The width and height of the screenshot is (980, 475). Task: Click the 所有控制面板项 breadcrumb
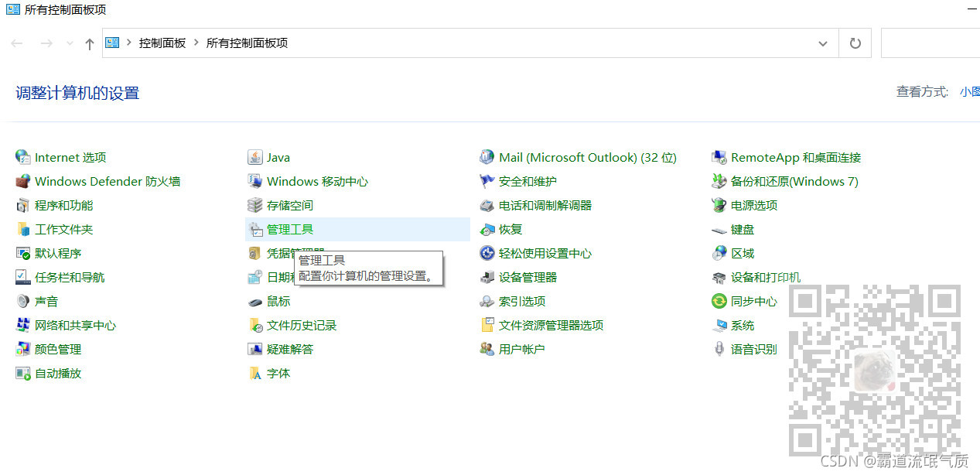(247, 43)
